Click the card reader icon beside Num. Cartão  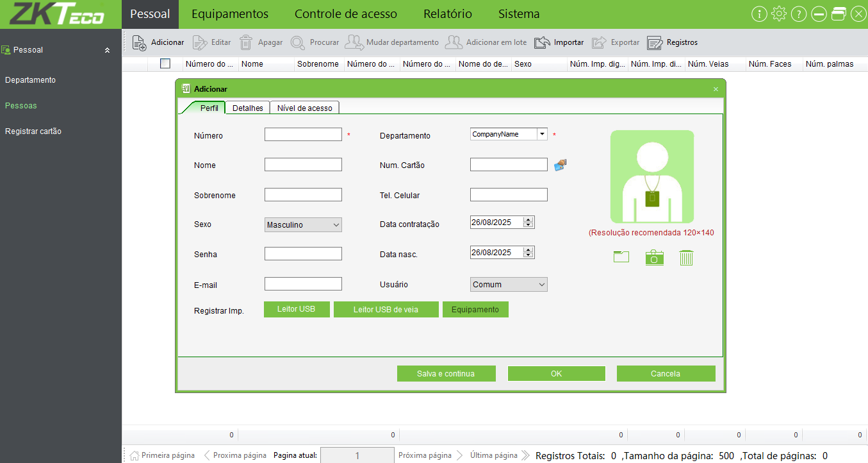coord(561,165)
